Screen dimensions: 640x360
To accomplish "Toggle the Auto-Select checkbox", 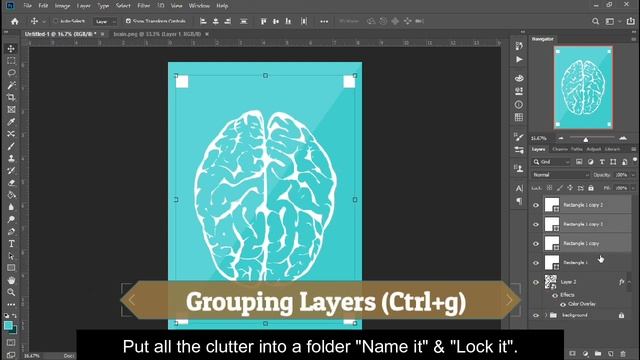I will (56, 21).
